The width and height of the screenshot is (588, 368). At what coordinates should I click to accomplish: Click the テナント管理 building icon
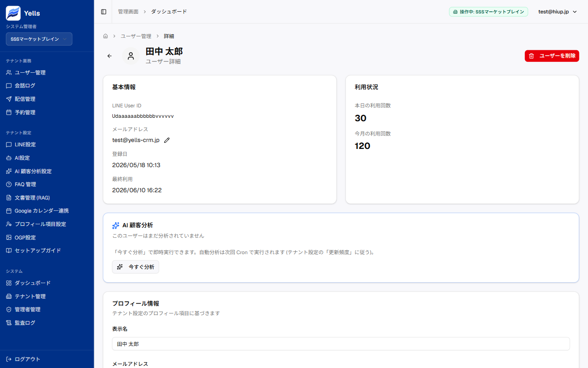pos(9,297)
